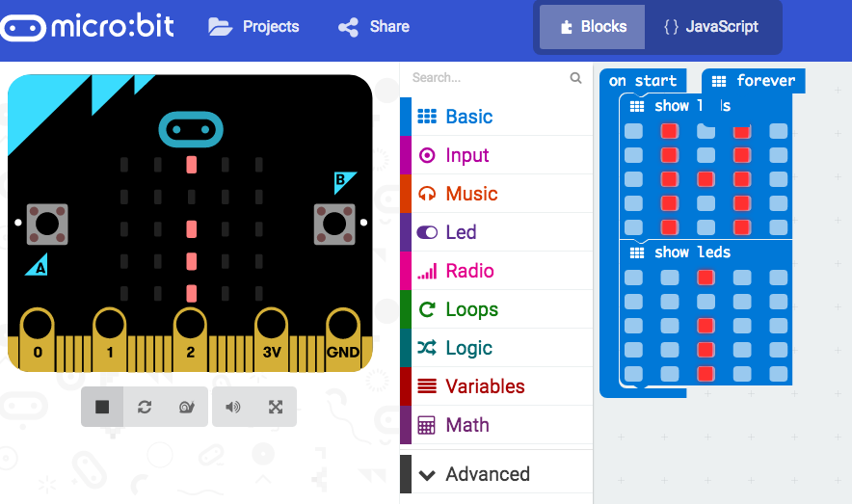Launch the simulator in fullscreen
The height and width of the screenshot is (504, 852).
(x=276, y=407)
